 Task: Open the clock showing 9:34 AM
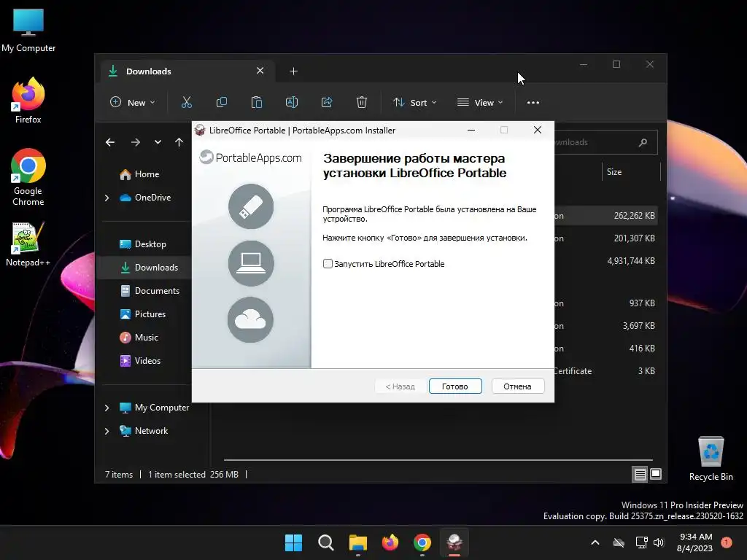click(694, 542)
